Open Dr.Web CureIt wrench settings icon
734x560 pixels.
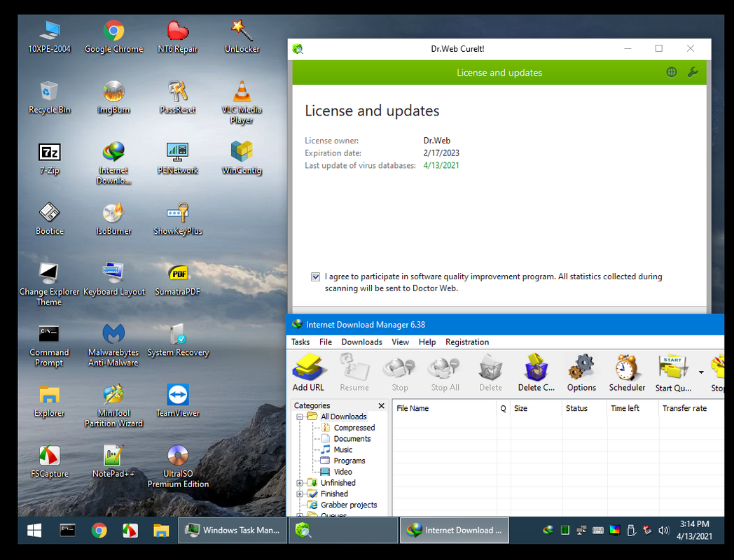click(693, 72)
